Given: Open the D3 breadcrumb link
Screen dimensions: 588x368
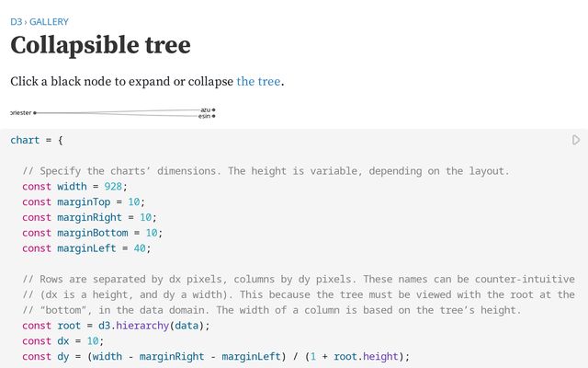Looking at the screenshot, I should (x=16, y=21).
